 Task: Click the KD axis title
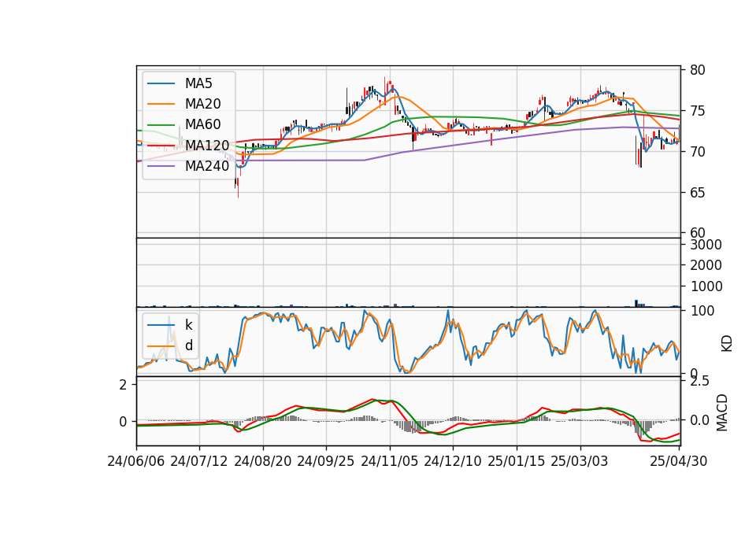(x=727, y=343)
